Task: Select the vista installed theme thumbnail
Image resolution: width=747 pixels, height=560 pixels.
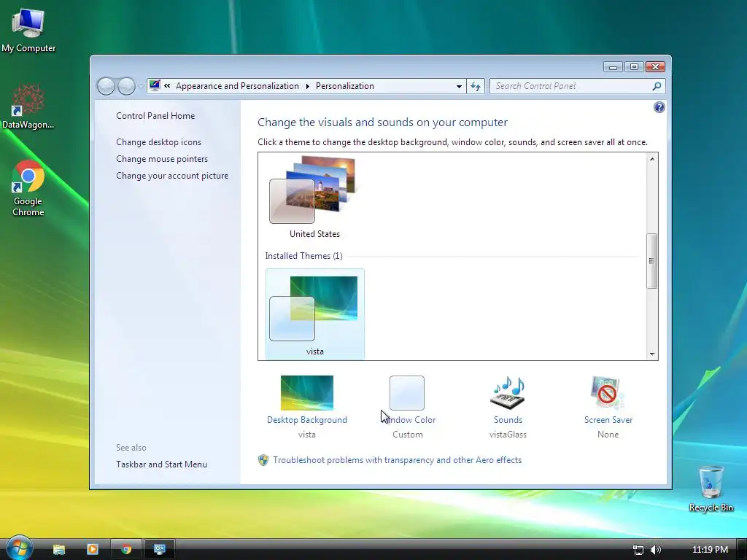Action: tap(315, 314)
